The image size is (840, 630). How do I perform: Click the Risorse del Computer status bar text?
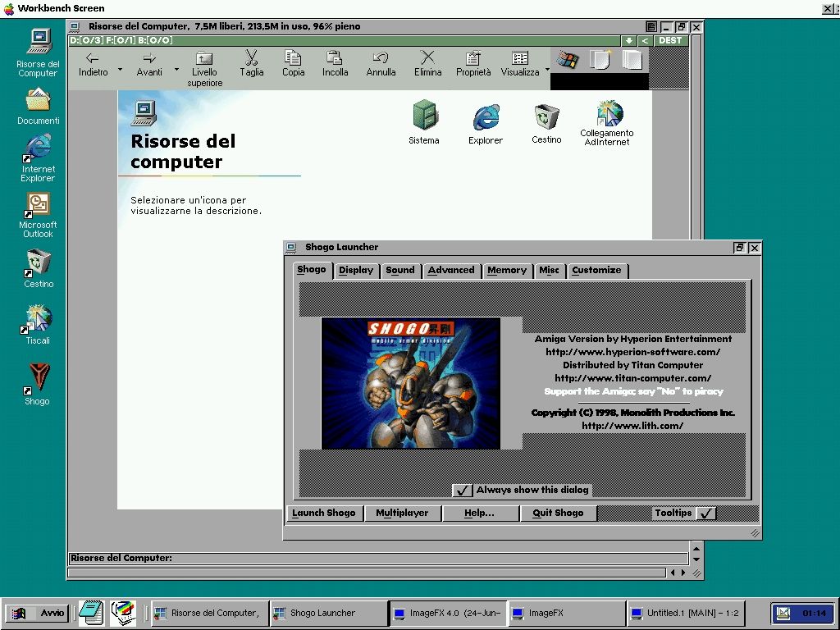point(121,558)
